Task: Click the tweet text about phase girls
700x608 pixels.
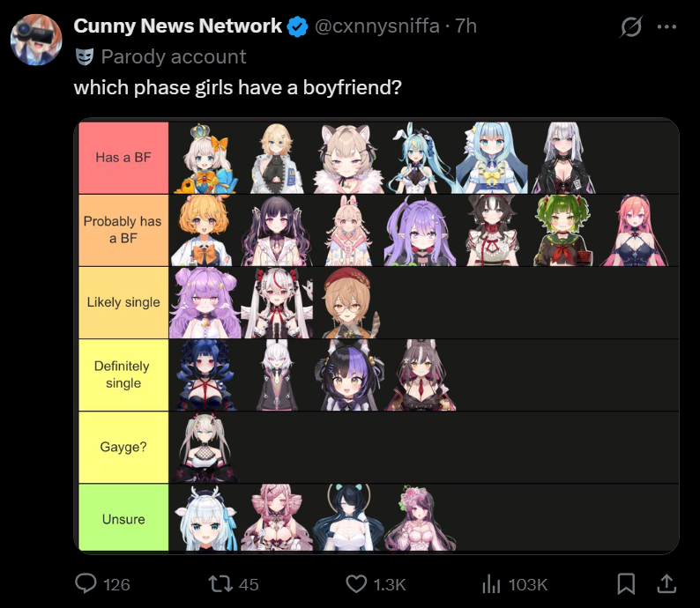Action: (237, 87)
